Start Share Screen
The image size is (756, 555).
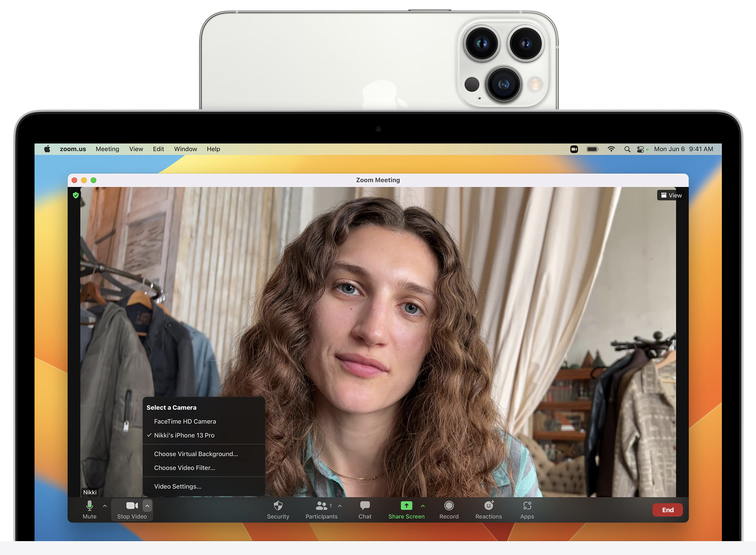pyautogui.click(x=407, y=510)
